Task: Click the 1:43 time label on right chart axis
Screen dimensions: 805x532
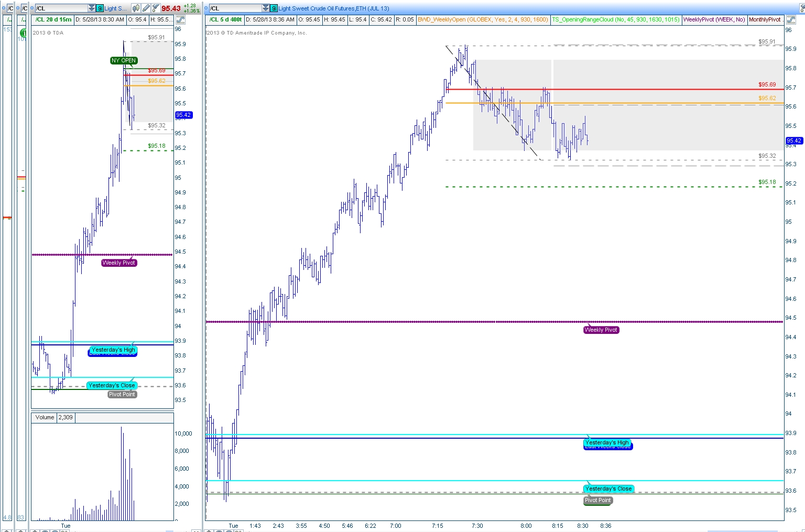Action: pos(255,525)
